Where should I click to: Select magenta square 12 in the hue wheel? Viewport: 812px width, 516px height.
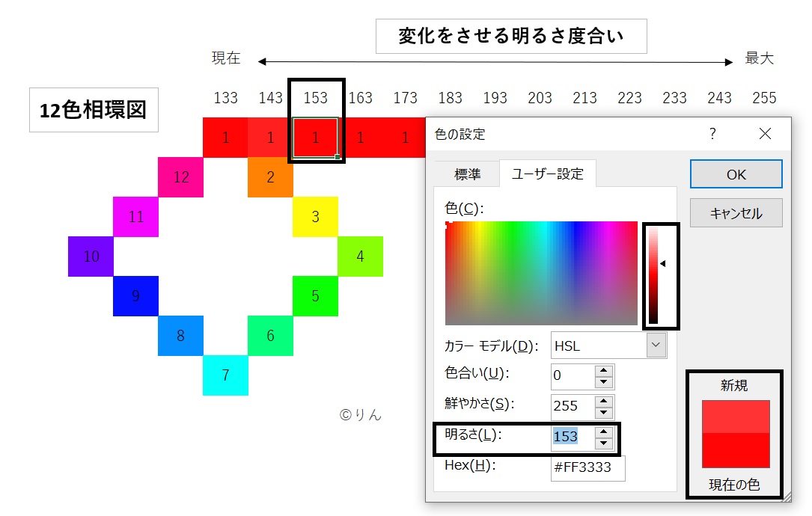(180, 177)
